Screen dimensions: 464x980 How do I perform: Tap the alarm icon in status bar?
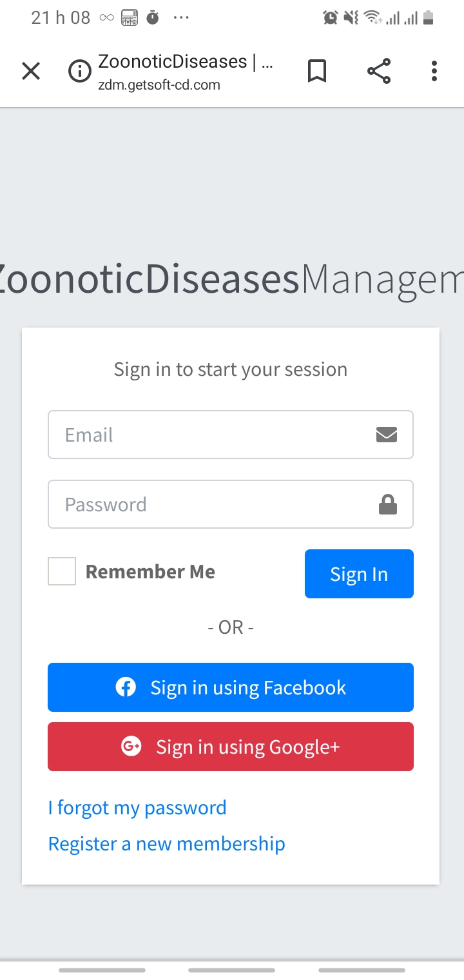tap(330, 18)
